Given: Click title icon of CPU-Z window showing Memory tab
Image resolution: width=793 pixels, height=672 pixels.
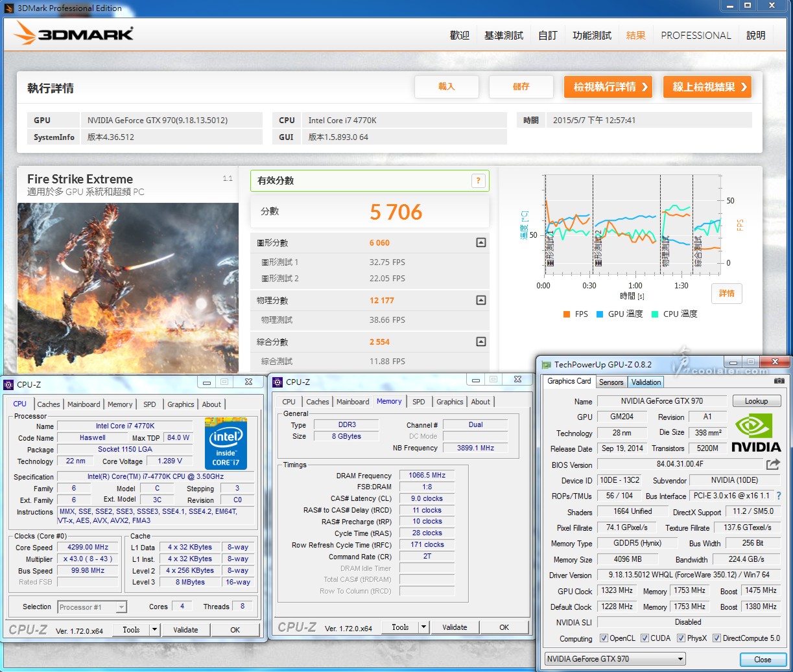Looking at the screenshot, I should pyautogui.click(x=278, y=382).
